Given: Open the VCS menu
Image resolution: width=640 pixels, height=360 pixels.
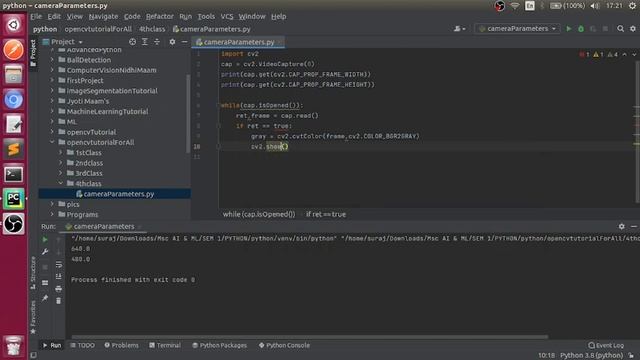Looking at the screenshot, I should click(227, 16).
